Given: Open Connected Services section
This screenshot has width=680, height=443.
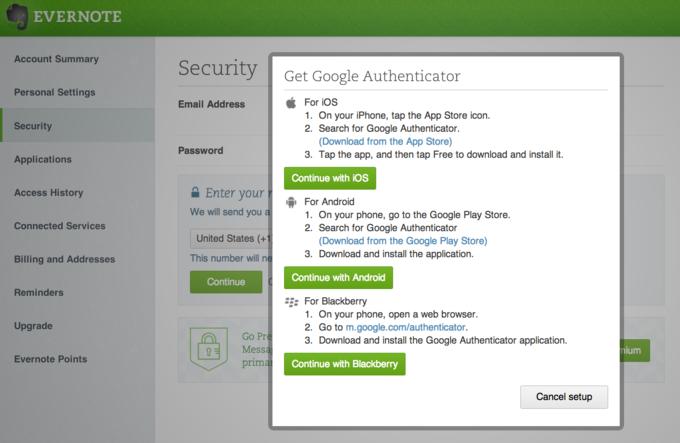Looking at the screenshot, I should pos(60,226).
